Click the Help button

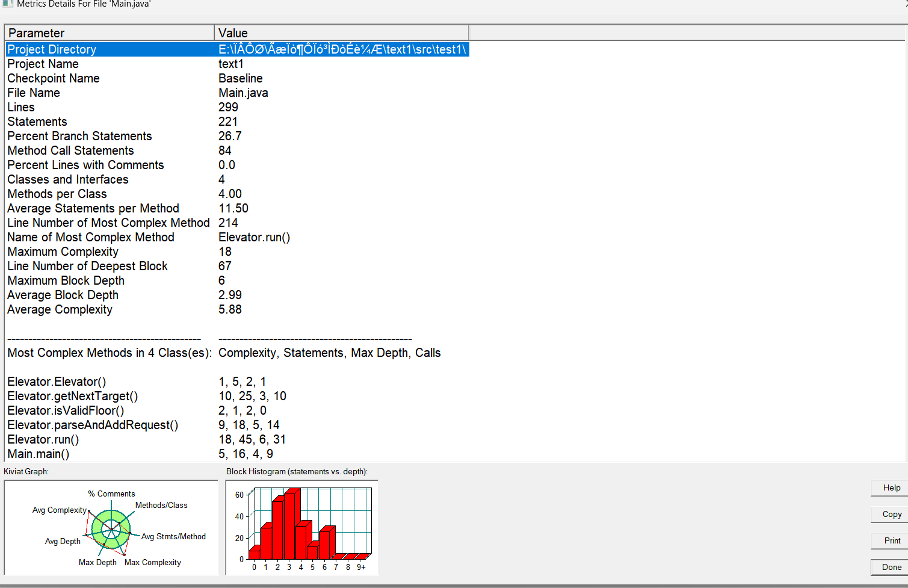(x=891, y=488)
